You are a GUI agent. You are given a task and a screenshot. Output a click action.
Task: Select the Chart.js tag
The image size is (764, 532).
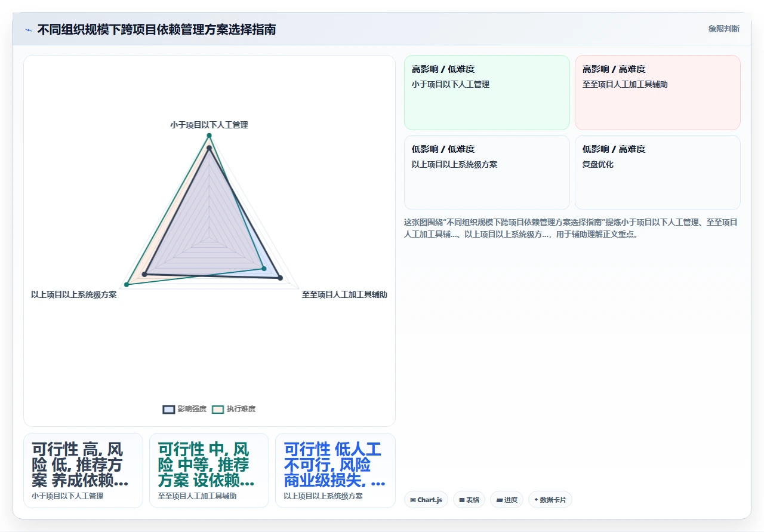pos(426,500)
